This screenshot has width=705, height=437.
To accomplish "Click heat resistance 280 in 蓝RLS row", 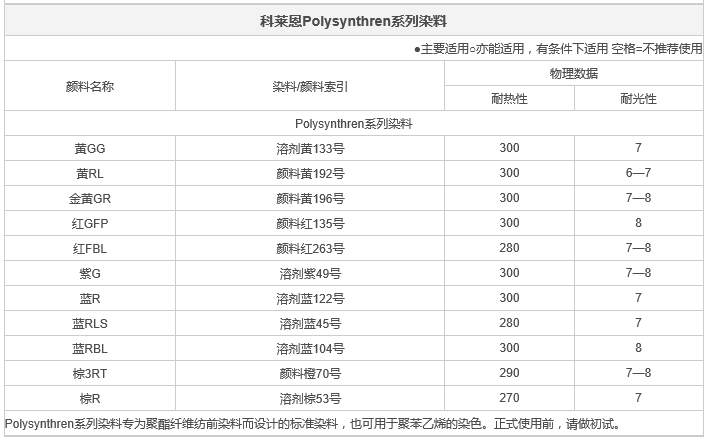I will [x=509, y=323].
